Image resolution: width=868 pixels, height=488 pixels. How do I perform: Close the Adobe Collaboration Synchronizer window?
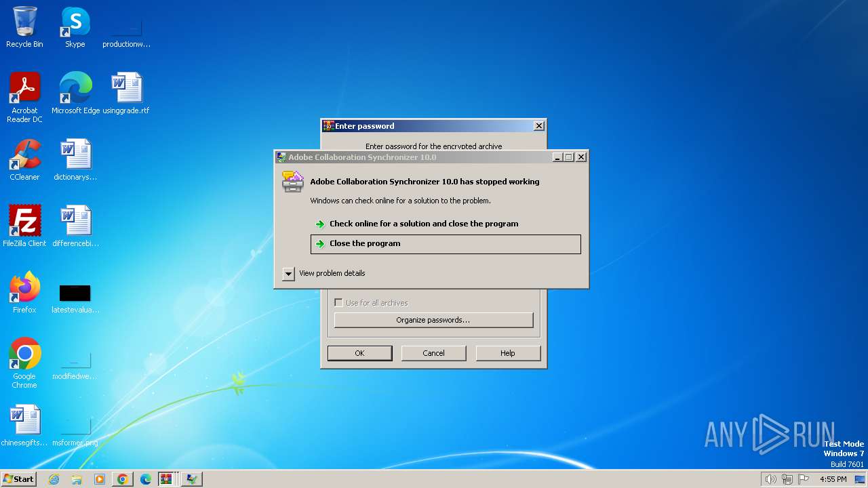tap(581, 157)
